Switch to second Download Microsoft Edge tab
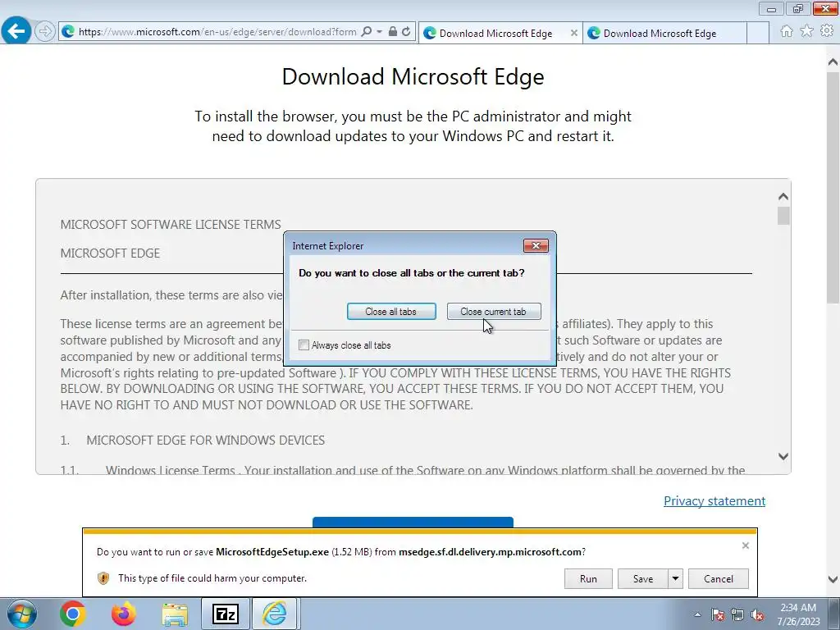The image size is (840, 630). point(664,33)
